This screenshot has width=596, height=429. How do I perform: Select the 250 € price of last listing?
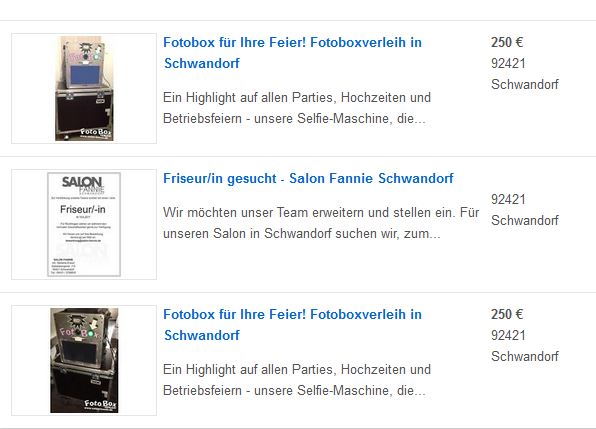[x=507, y=314]
